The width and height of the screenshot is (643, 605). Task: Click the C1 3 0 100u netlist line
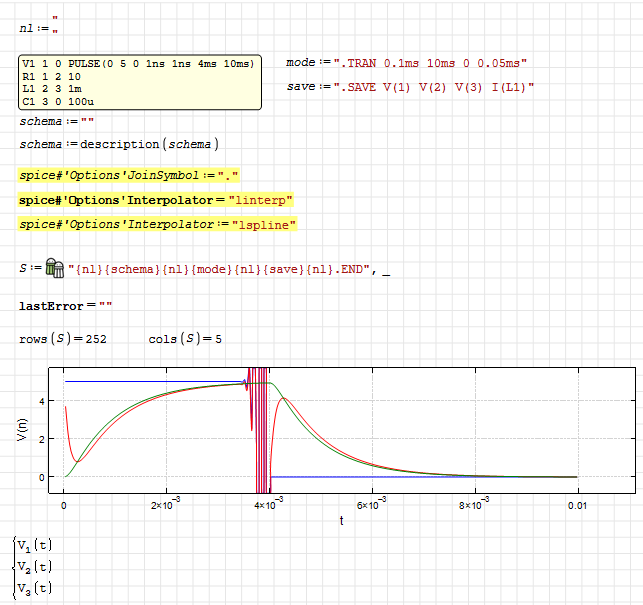58,102
